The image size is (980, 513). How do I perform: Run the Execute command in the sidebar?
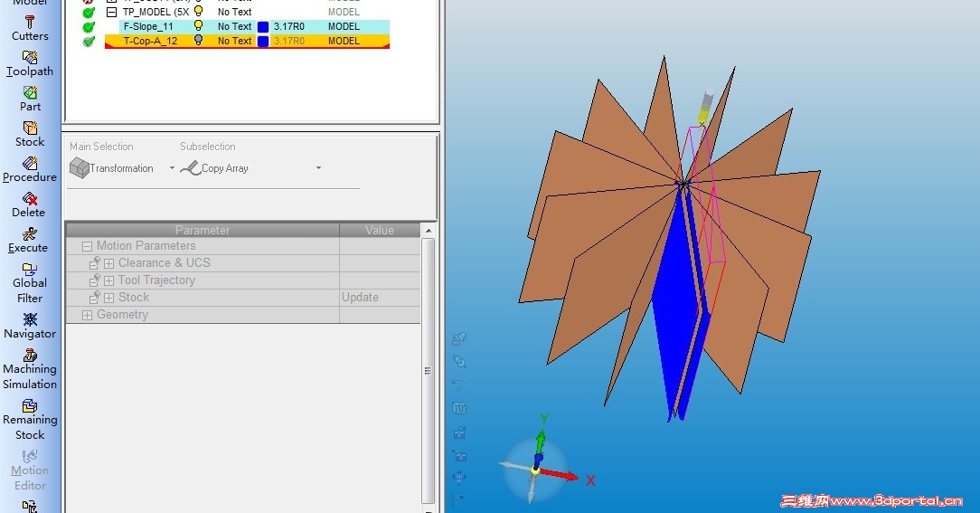point(29,241)
